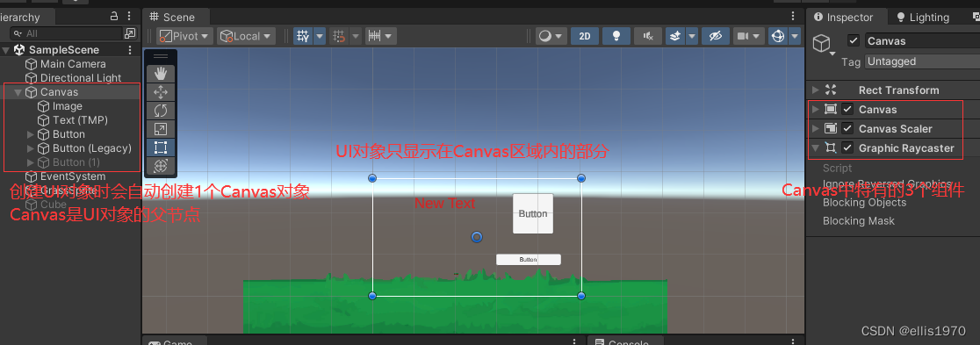This screenshot has width=980, height=345.
Task: Switch to the Lighting tab
Action: point(923,17)
